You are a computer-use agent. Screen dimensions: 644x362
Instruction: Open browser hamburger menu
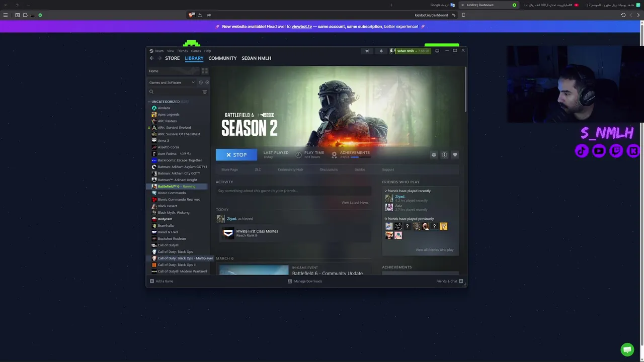(x=6, y=15)
